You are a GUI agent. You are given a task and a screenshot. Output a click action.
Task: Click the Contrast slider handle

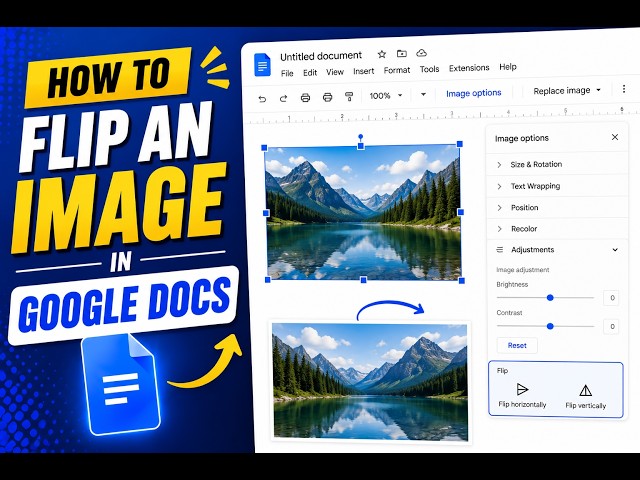550,326
